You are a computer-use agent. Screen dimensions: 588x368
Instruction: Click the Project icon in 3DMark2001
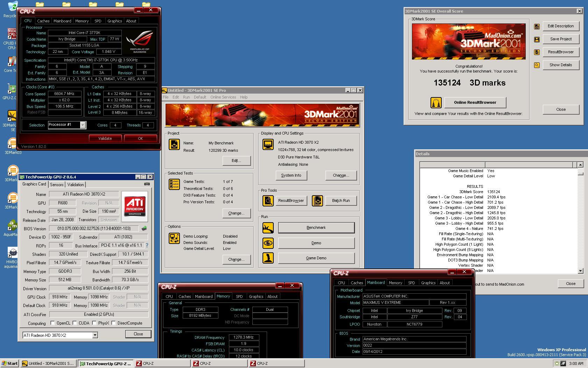174,144
